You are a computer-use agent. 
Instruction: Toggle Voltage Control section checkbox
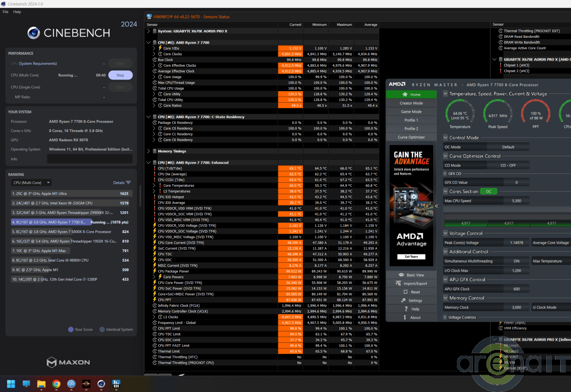click(445, 233)
